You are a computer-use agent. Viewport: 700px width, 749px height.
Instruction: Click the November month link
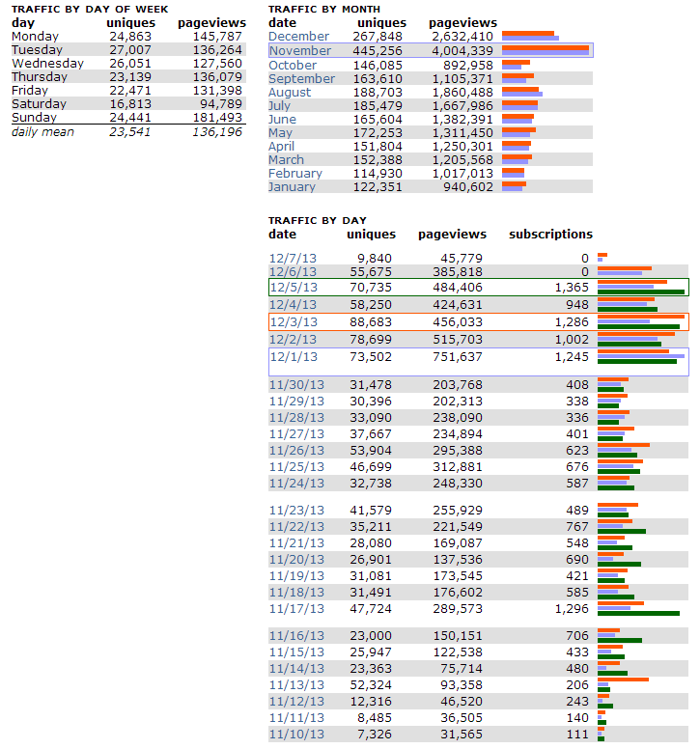[299, 51]
